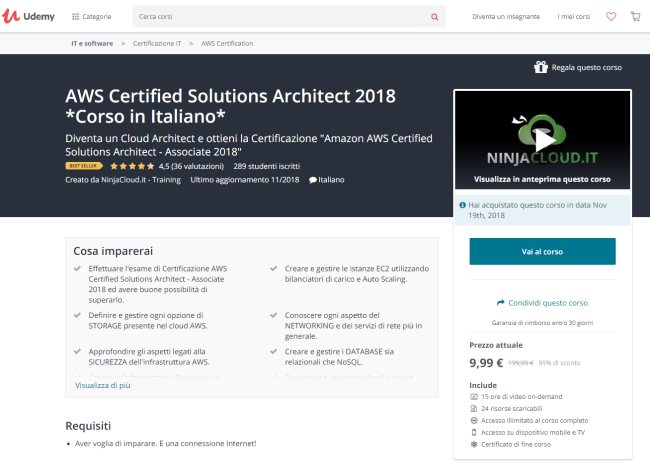Click the Requisiti heading
Viewport: 650px width, 466px height.
click(x=88, y=426)
